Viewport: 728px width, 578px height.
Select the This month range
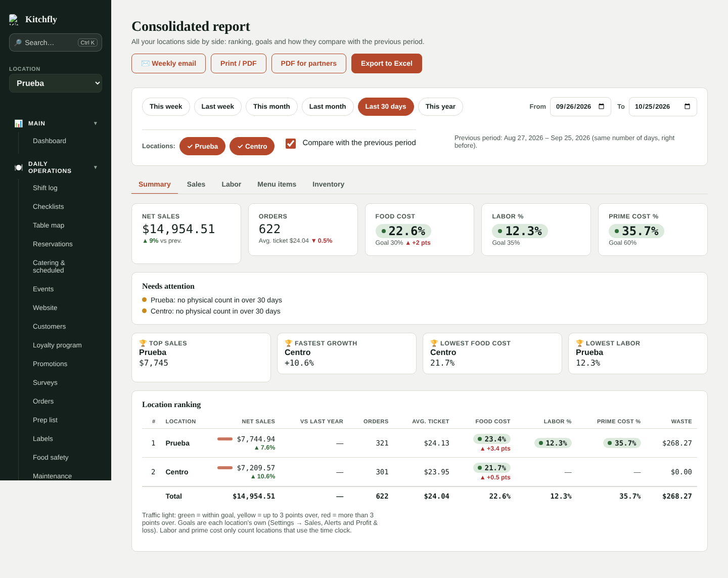[x=271, y=107]
